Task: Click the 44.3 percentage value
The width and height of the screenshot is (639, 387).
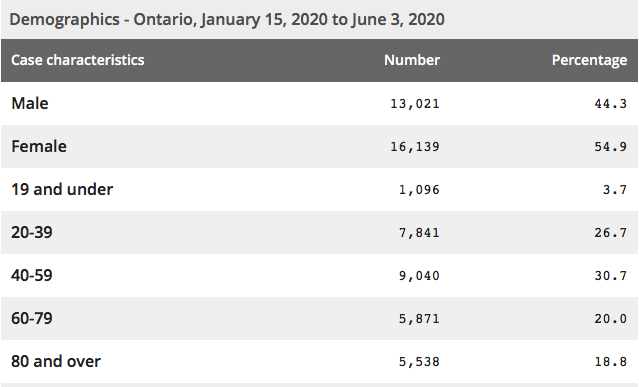Action: (x=610, y=104)
